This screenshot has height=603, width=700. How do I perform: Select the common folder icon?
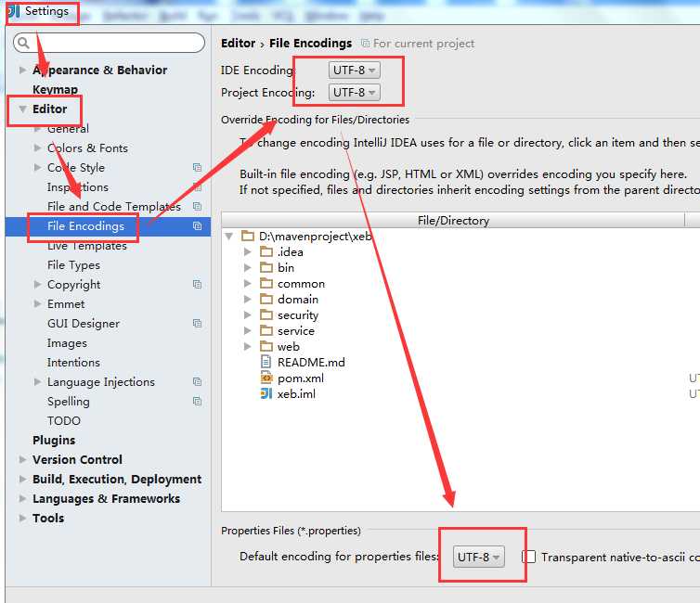click(x=266, y=283)
